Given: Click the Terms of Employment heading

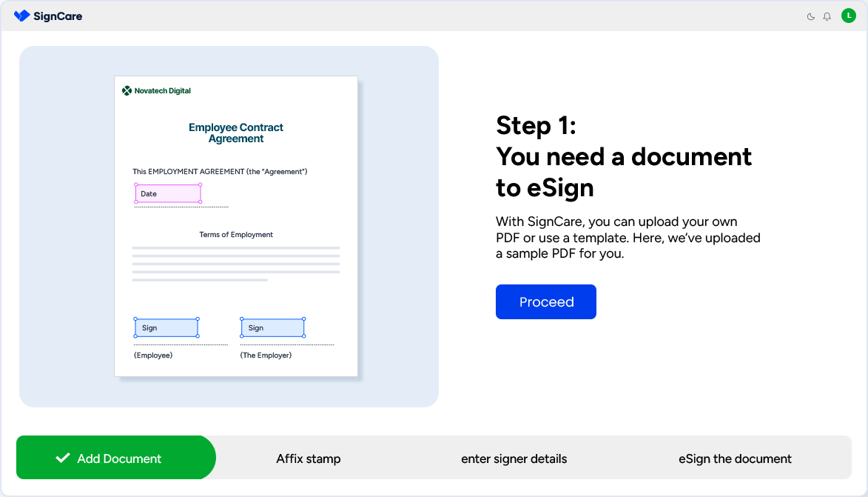Looking at the screenshot, I should click(236, 234).
